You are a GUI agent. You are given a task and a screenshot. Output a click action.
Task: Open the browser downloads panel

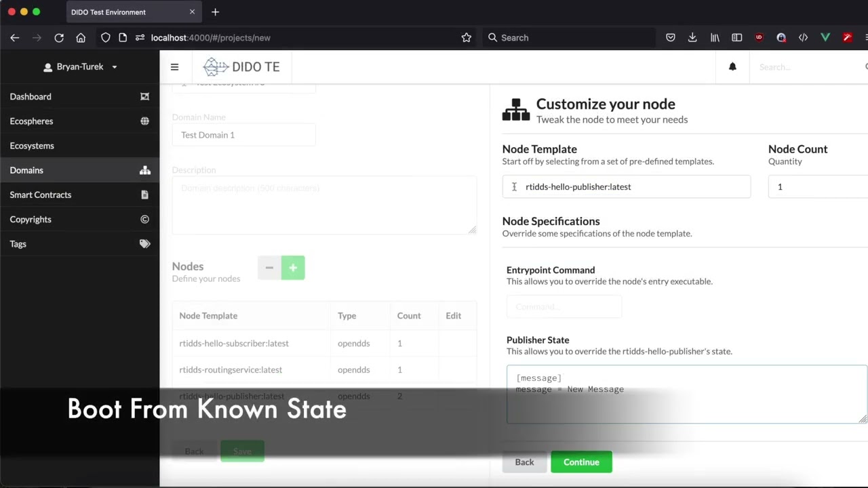(x=692, y=38)
